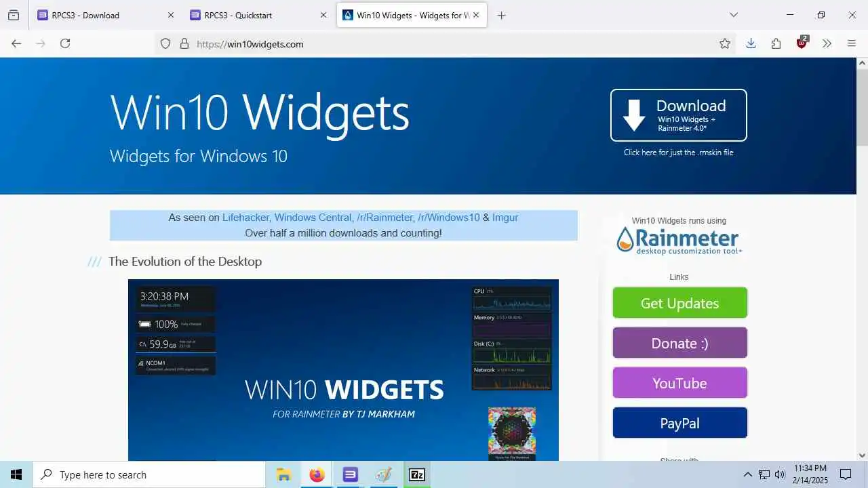Open tracking protection shield icon

[x=165, y=43]
